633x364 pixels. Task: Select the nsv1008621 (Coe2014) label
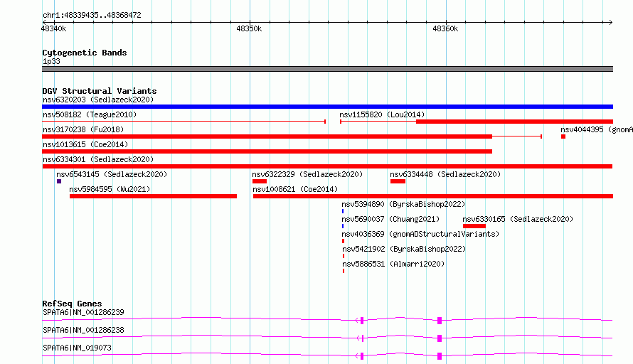[295, 189]
